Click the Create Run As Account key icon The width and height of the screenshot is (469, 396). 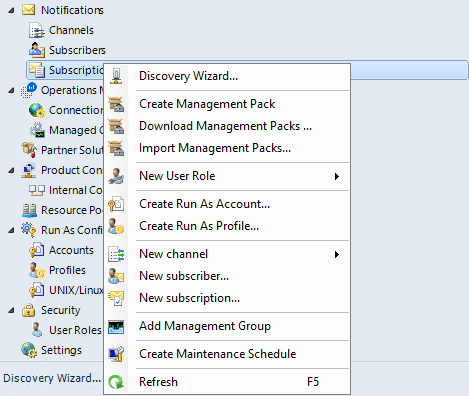click(x=116, y=204)
